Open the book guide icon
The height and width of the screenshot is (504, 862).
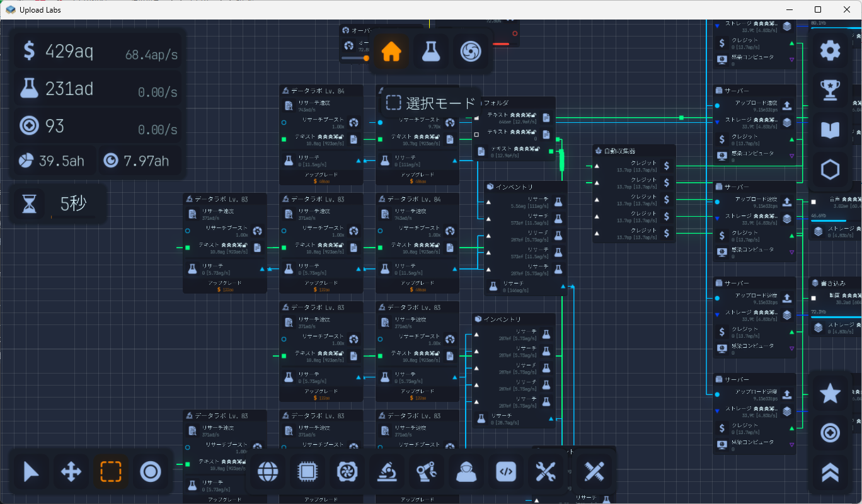coord(830,130)
